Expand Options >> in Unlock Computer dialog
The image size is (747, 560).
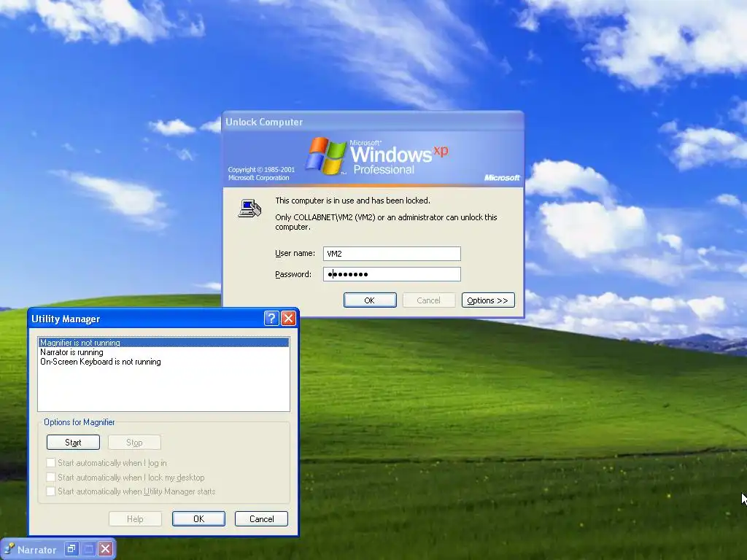(x=488, y=300)
